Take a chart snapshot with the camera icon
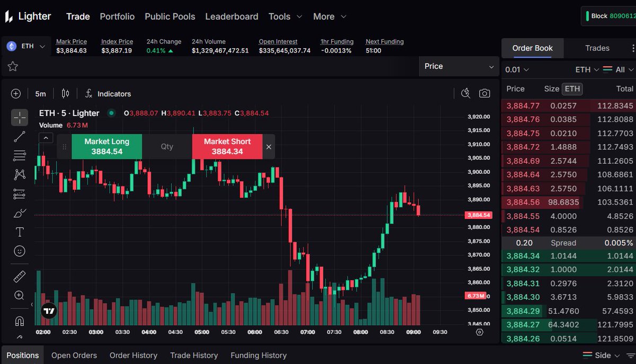The height and width of the screenshot is (364, 636). (484, 93)
